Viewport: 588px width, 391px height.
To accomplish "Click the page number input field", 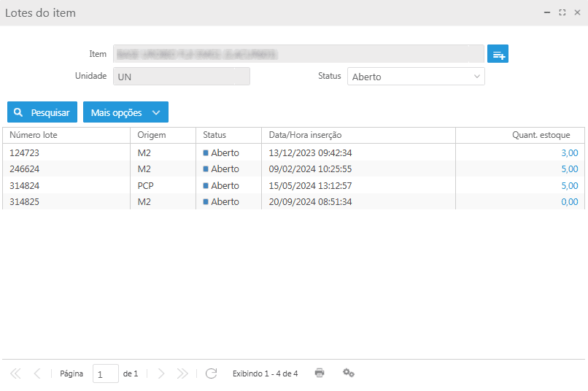I will 105,373.
